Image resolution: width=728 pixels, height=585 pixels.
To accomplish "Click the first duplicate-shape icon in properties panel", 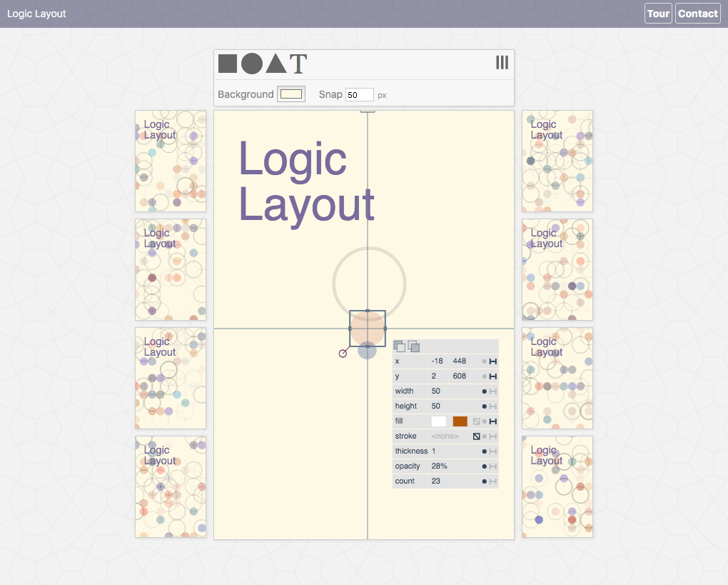I will click(x=400, y=346).
